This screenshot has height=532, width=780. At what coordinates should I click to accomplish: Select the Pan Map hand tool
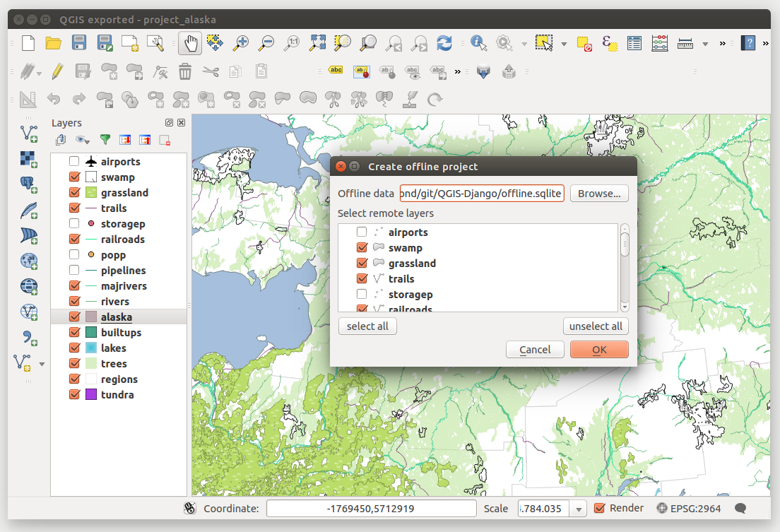click(x=190, y=43)
